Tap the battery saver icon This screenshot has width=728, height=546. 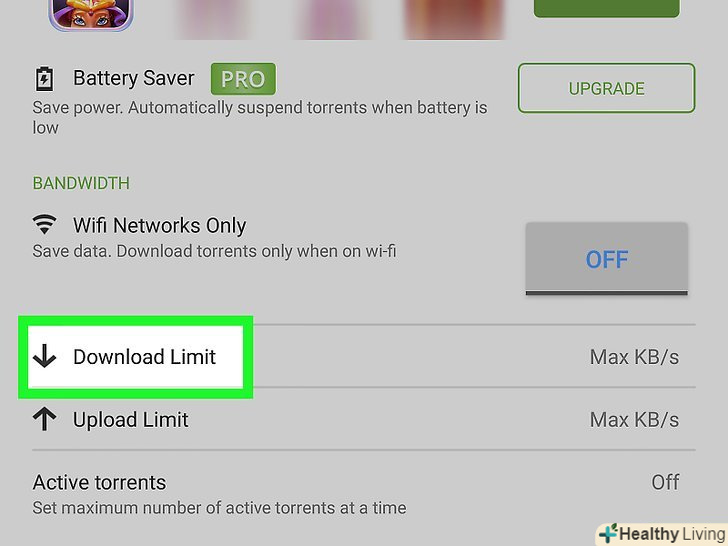44,79
